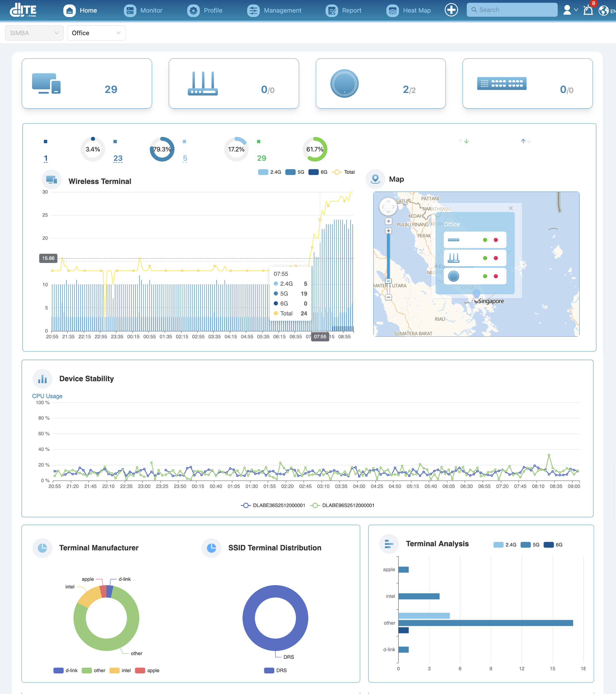Click the CPU Usage link
This screenshot has height=694, width=616.
pyautogui.click(x=47, y=396)
